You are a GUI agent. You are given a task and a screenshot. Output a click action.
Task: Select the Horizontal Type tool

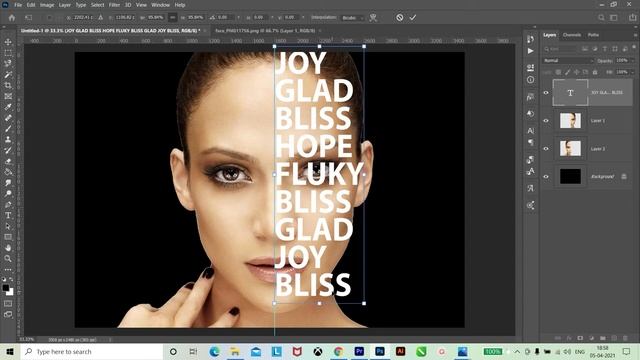(x=8, y=215)
